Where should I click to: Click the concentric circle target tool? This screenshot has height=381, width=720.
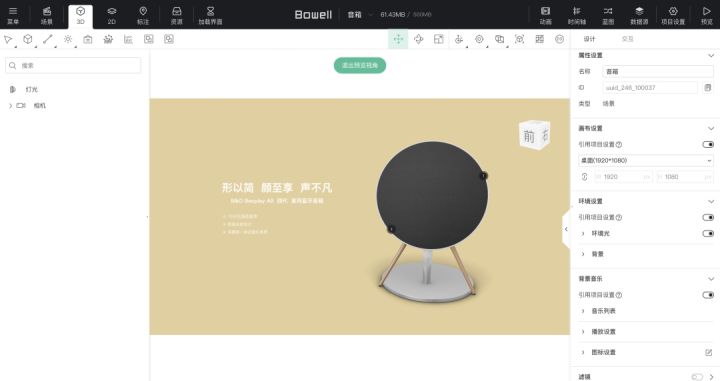coord(479,39)
